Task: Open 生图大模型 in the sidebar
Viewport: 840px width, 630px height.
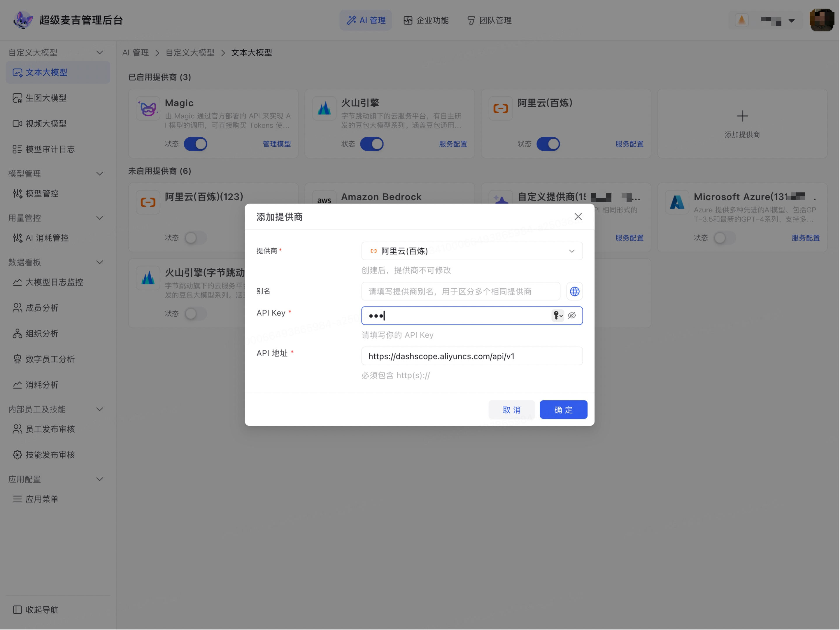Action: pos(58,98)
